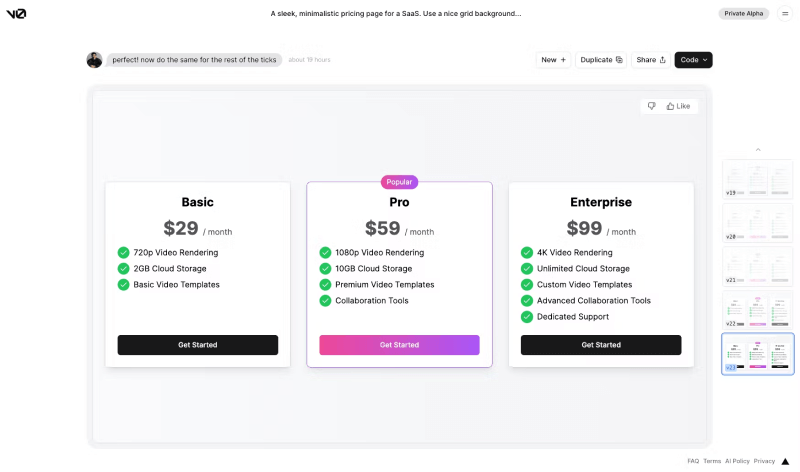Like this generation
This screenshot has height=472, width=800.
(x=678, y=106)
